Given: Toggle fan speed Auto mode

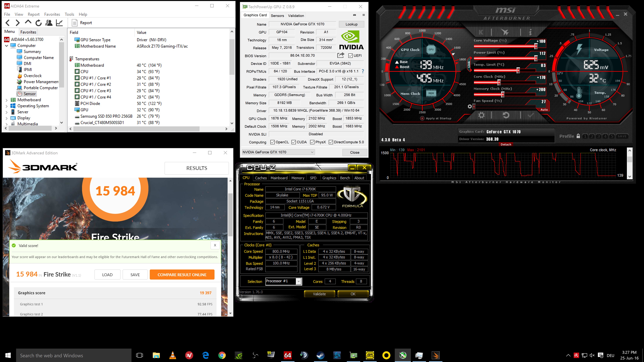Looking at the screenshot, I should (544, 110).
